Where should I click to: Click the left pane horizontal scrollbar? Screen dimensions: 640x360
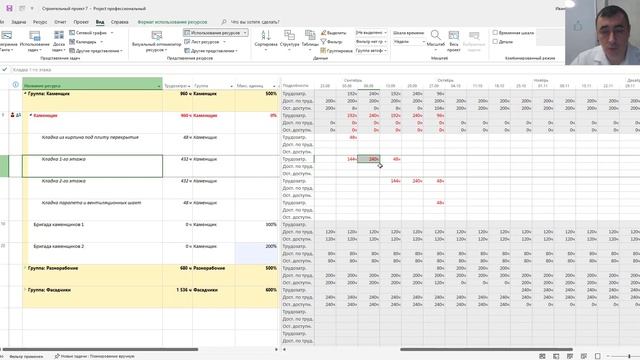(100, 349)
